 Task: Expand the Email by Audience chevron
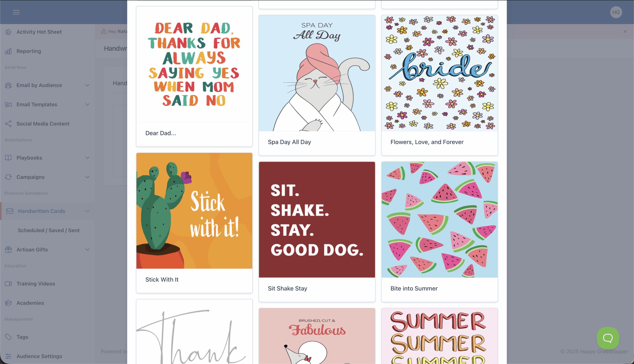(x=87, y=85)
